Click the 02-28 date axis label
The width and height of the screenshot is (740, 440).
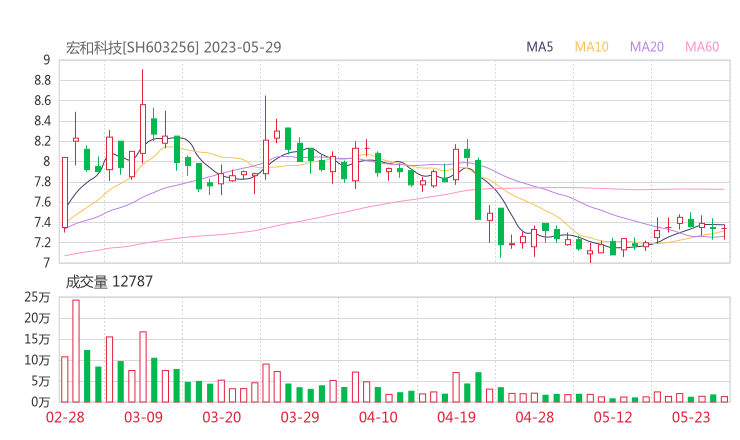(x=64, y=417)
